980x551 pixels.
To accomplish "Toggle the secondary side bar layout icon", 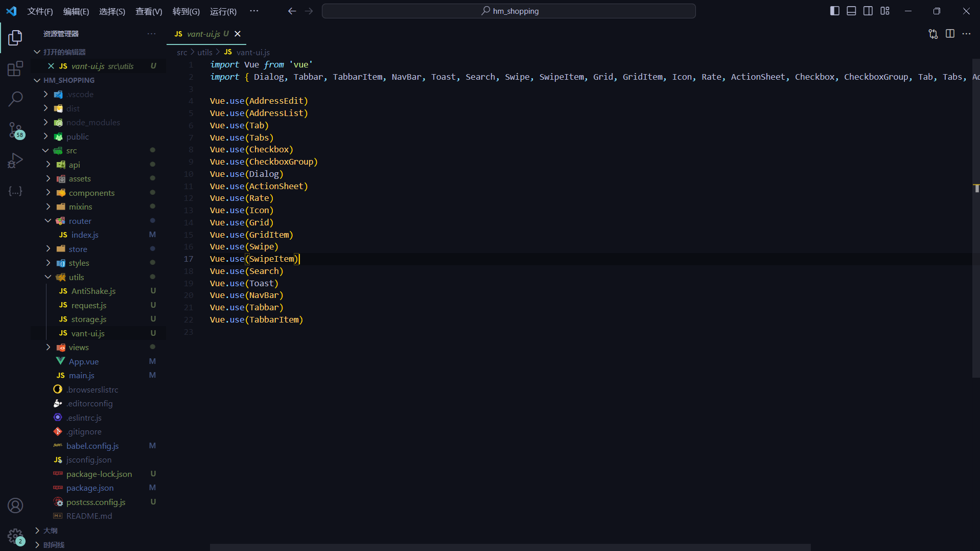I will point(868,11).
